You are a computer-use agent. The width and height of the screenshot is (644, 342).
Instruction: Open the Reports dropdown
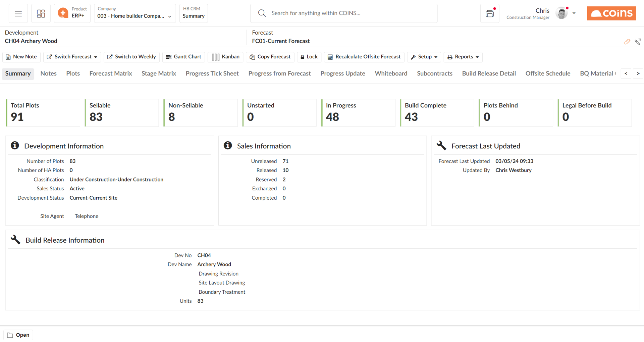click(x=463, y=57)
